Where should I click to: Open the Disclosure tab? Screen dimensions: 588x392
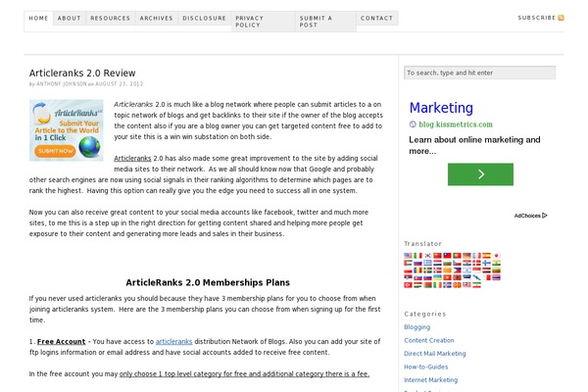(205, 18)
